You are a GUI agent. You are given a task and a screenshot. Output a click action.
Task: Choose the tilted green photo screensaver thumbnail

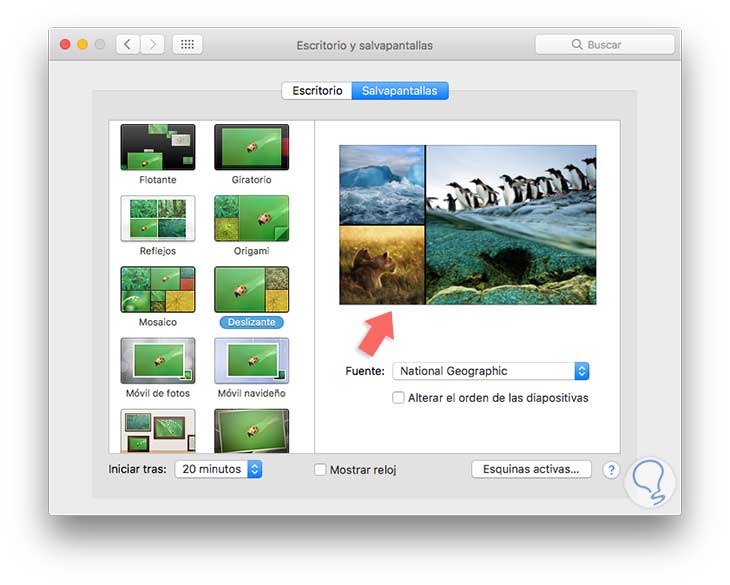tap(251, 431)
